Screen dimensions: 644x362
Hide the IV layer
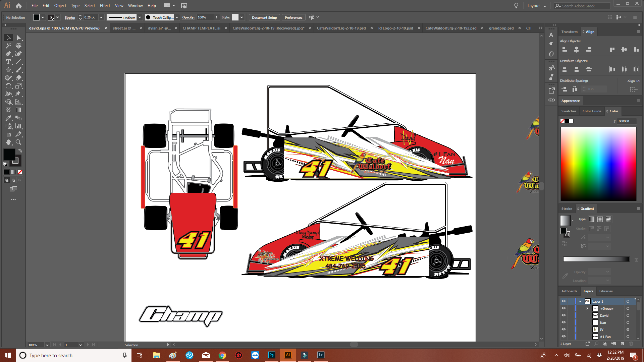(563, 329)
